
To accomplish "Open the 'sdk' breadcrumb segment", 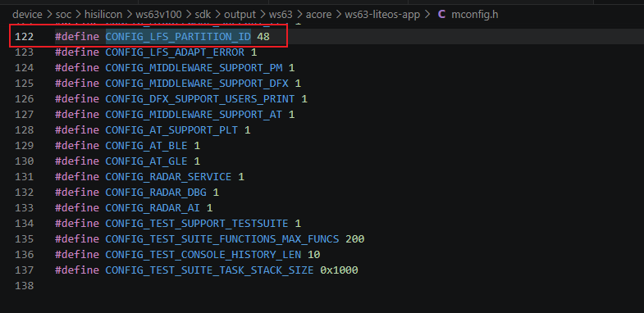I will click(x=202, y=15).
